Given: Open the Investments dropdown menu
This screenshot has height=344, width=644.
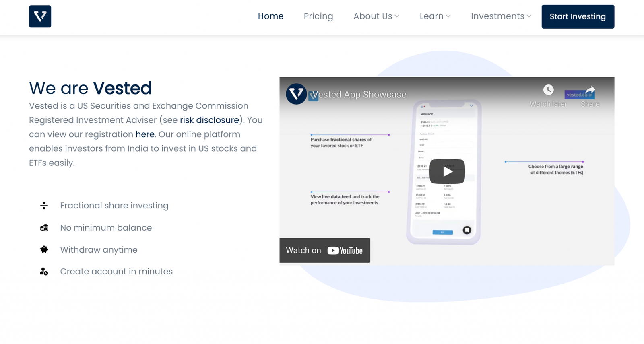Looking at the screenshot, I should click(x=501, y=16).
